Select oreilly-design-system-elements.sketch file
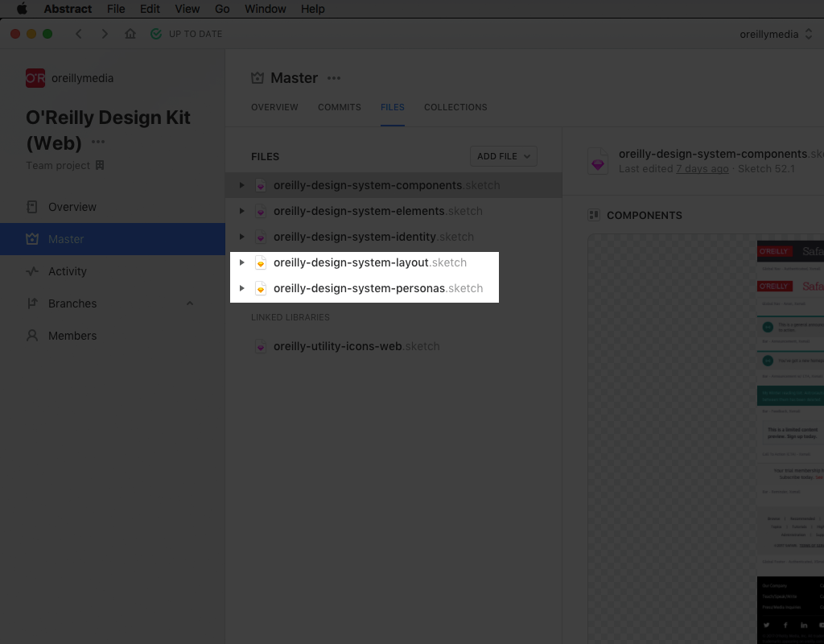This screenshot has height=644, width=824. pyautogui.click(x=393, y=211)
